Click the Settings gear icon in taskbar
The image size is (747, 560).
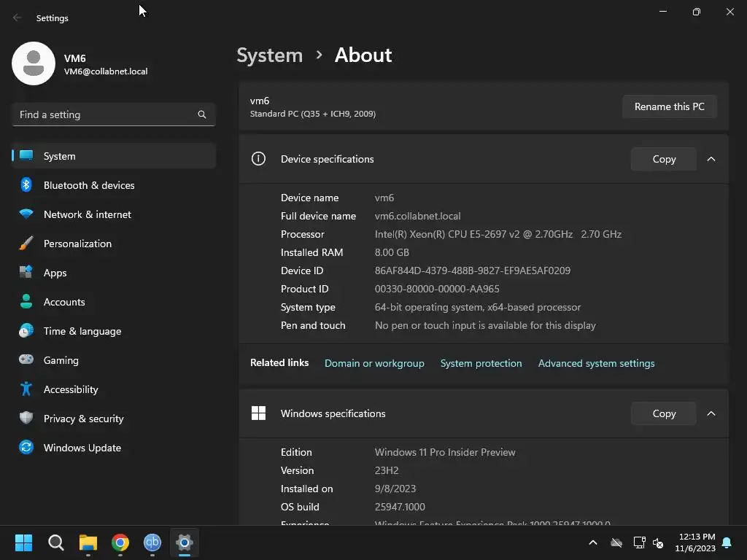(x=185, y=542)
